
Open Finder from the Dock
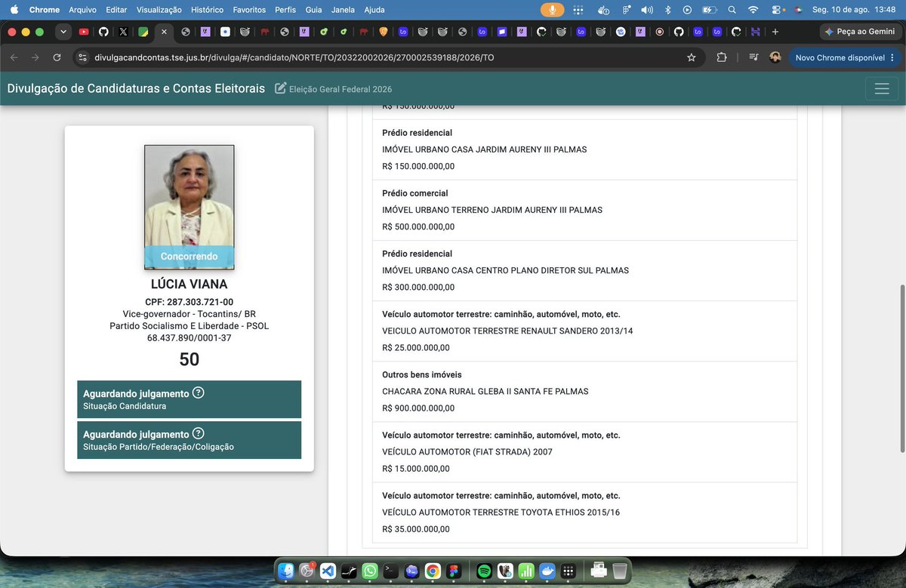click(286, 571)
